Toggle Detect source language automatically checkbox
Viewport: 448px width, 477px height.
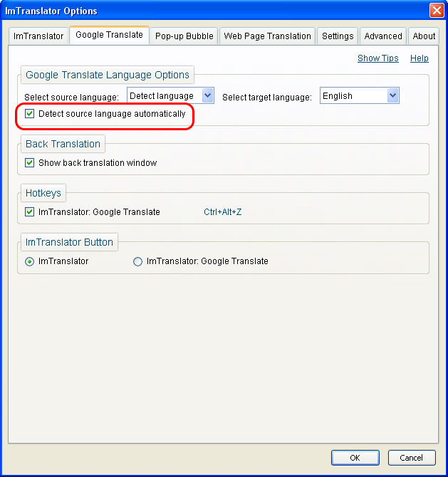[30, 114]
